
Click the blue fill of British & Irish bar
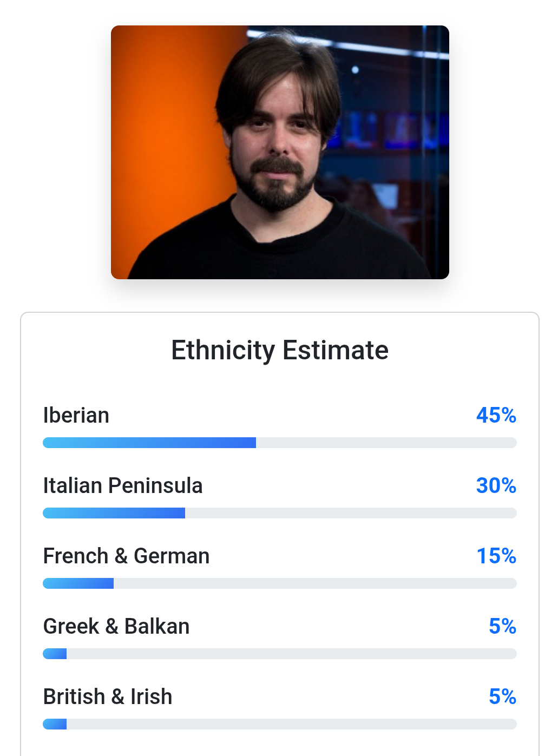55,724
